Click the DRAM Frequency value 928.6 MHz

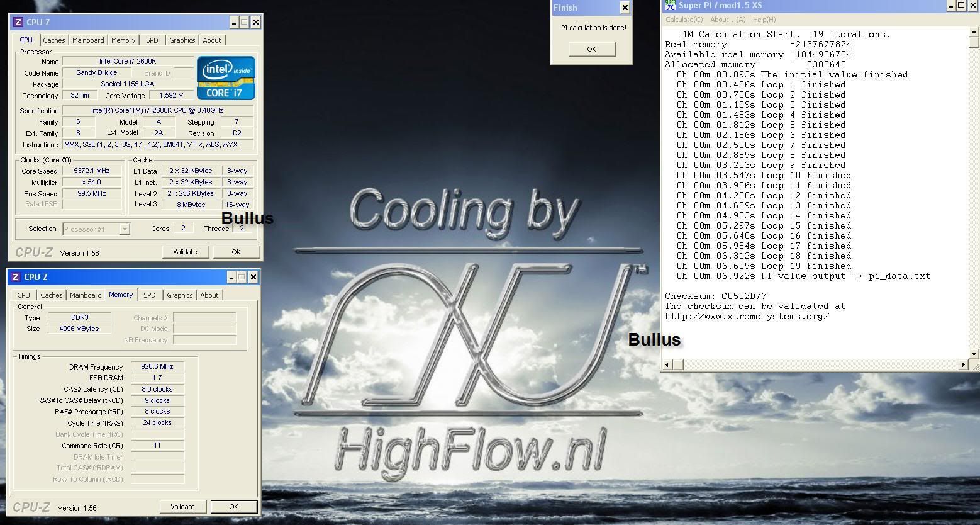157,367
